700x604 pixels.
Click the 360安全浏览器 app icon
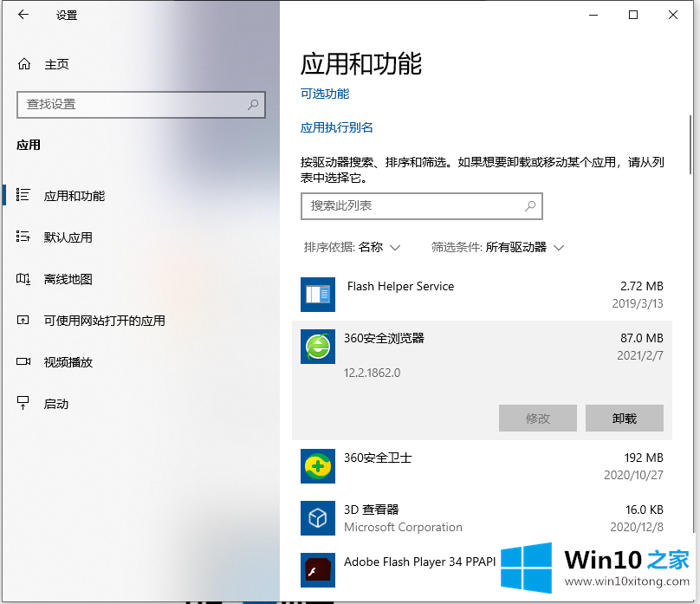coord(318,347)
